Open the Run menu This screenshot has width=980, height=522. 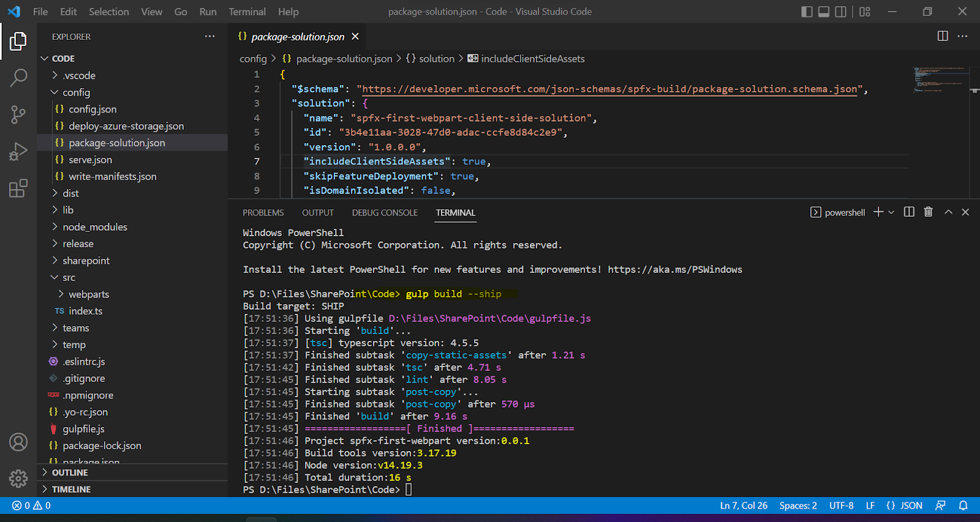[x=208, y=12]
